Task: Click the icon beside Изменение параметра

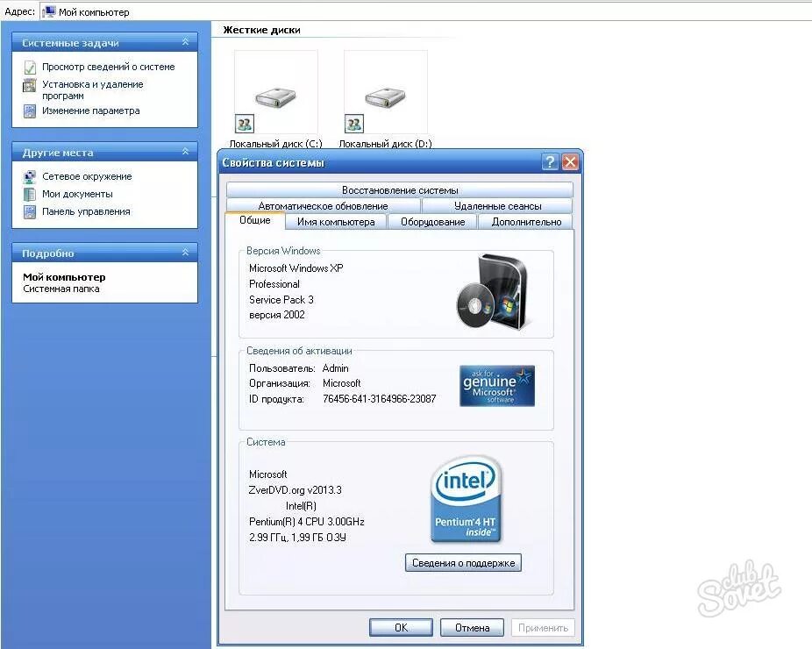Action: (x=30, y=111)
